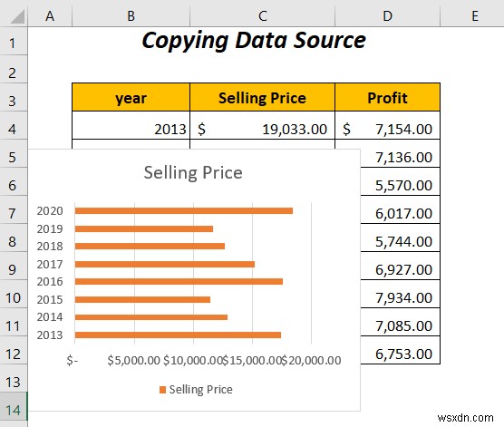Image resolution: width=504 pixels, height=427 pixels.
Task: Select cell containing 19,033.00
Action: point(262,129)
